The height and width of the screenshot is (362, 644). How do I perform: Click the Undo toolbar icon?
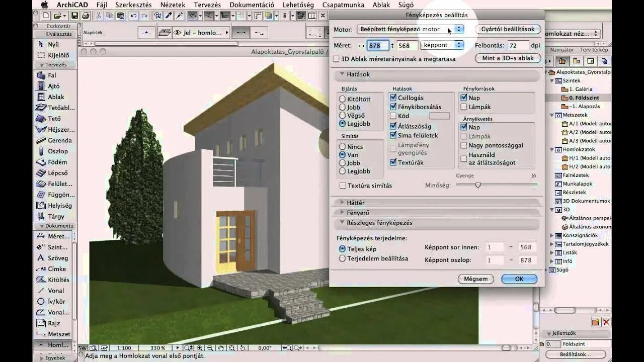(133, 16)
